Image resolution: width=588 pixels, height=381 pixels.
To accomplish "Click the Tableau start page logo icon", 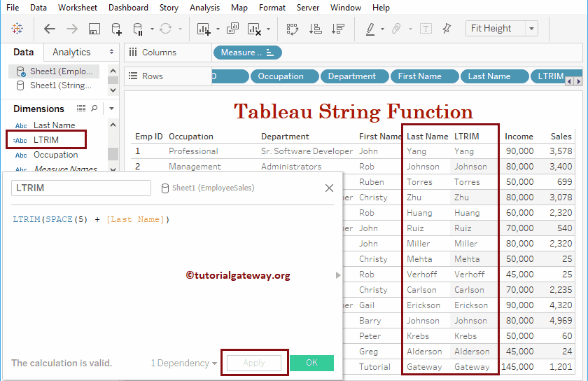I will click(17, 28).
